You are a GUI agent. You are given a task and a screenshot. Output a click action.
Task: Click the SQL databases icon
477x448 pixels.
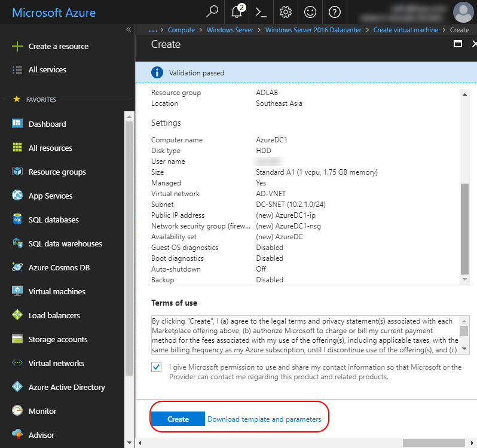click(x=17, y=219)
